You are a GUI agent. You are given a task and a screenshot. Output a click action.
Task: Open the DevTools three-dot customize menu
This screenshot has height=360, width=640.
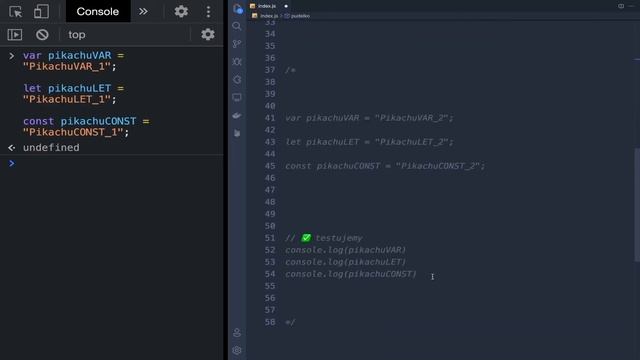point(209,11)
